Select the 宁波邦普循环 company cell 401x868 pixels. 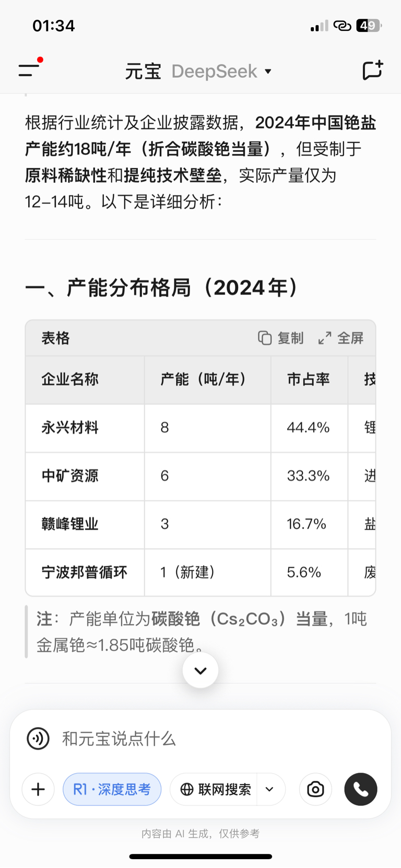[x=85, y=573]
